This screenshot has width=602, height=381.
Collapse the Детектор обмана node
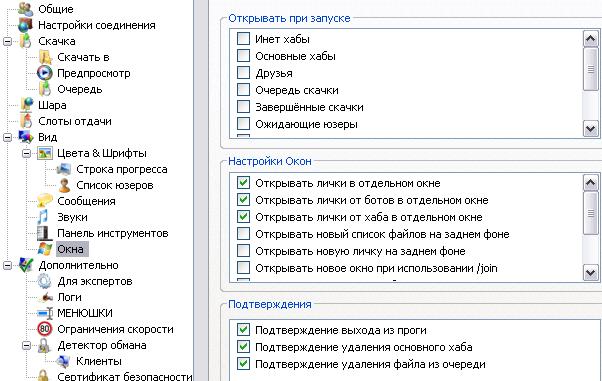tap(26, 345)
